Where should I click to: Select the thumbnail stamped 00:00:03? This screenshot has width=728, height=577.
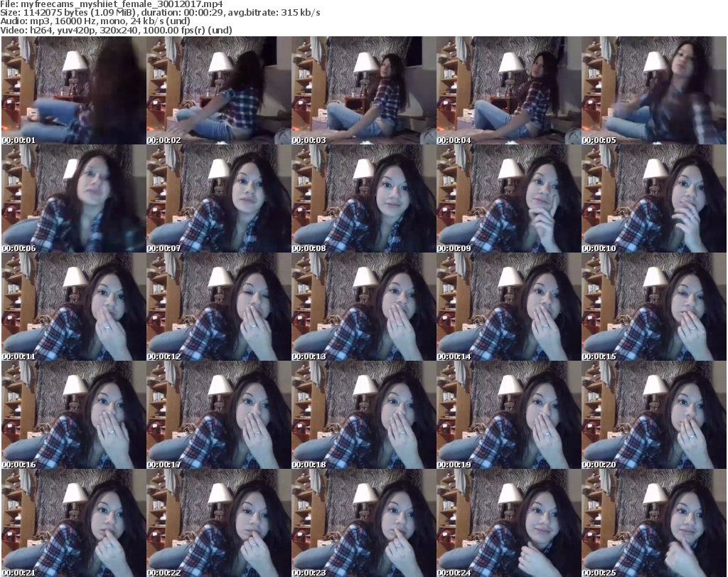pyautogui.click(x=363, y=90)
